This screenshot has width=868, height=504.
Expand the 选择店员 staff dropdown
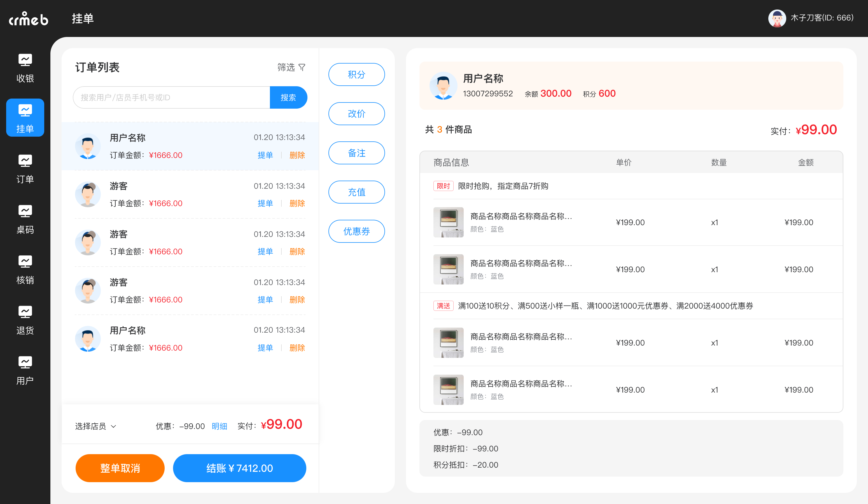[x=95, y=426]
